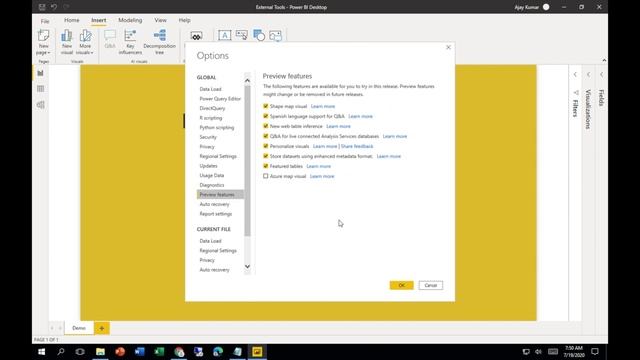640x360 pixels.
Task: Click the New page ribbon icon
Action: (x=43, y=42)
